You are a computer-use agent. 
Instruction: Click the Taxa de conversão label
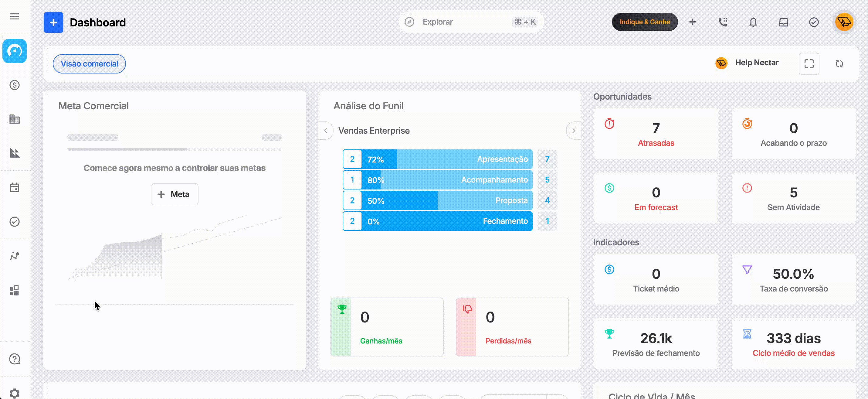pos(794,289)
